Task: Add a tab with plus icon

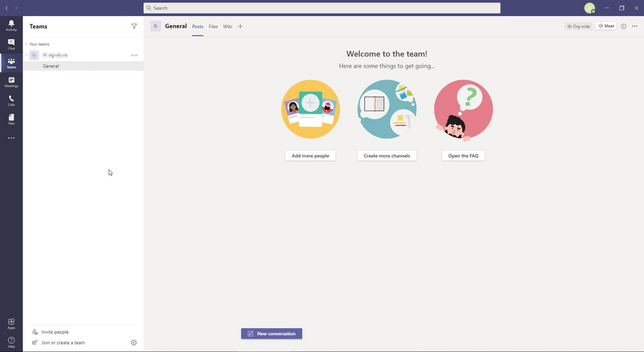Action: [x=240, y=26]
